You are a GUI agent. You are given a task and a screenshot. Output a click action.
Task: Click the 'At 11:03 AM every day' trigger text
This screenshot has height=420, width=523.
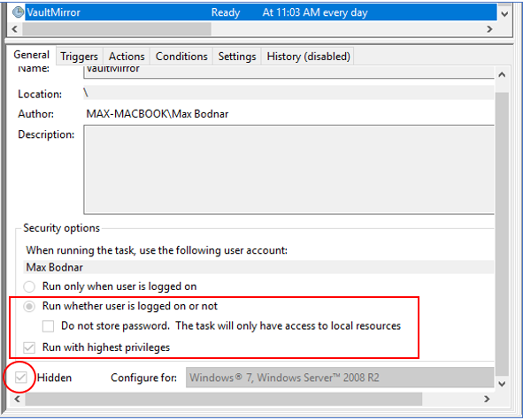pyautogui.click(x=315, y=12)
